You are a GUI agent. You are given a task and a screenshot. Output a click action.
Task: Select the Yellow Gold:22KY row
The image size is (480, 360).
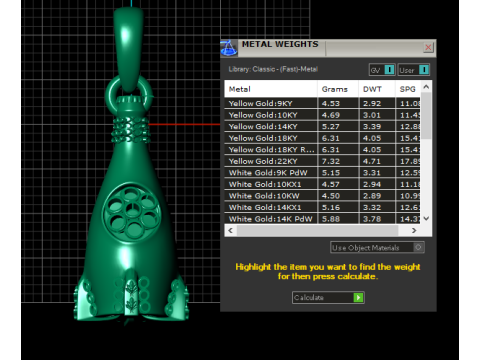(x=322, y=161)
